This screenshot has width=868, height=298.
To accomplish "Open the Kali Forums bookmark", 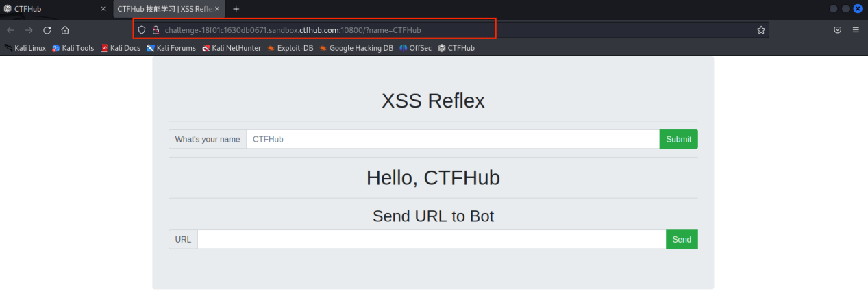I will 171,48.
